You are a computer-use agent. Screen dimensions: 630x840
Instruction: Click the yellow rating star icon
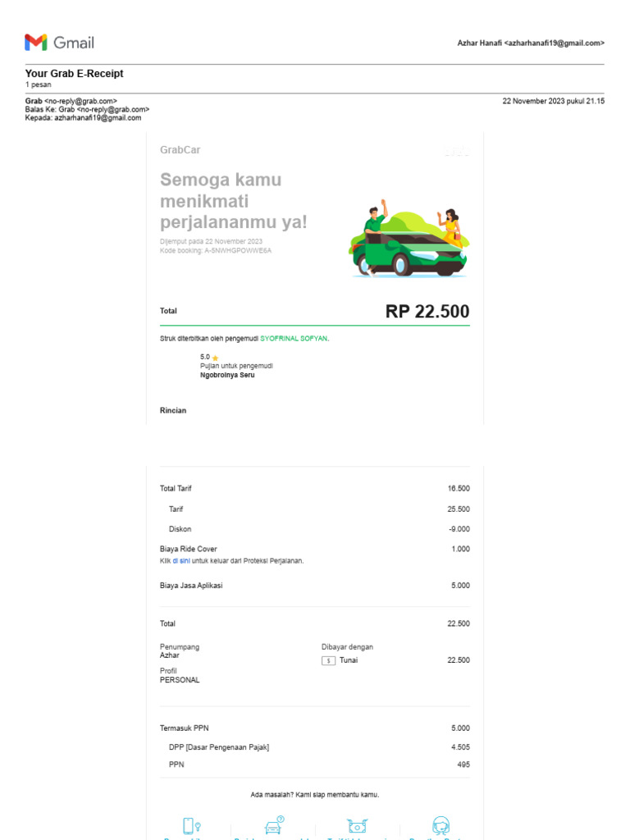point(215,358)
